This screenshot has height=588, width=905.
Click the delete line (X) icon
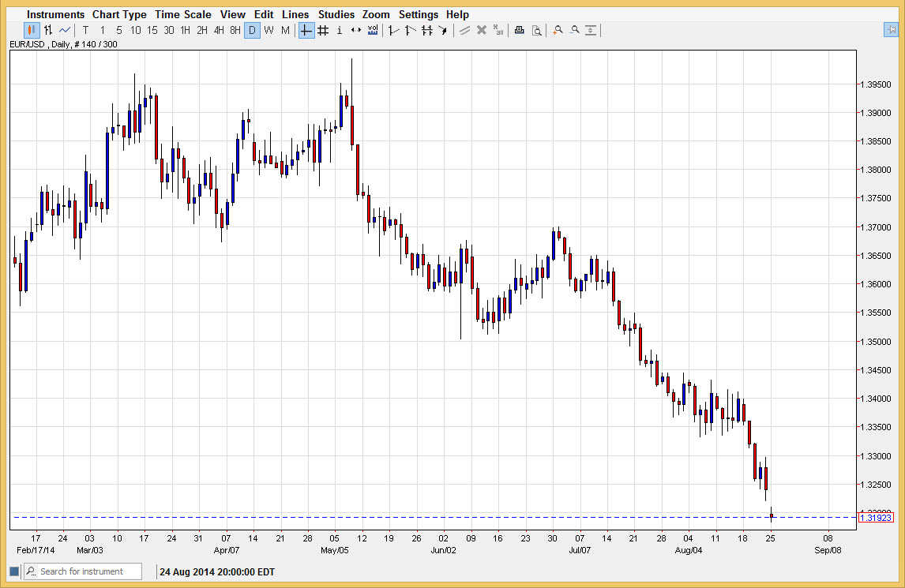[x=481, y=31]
